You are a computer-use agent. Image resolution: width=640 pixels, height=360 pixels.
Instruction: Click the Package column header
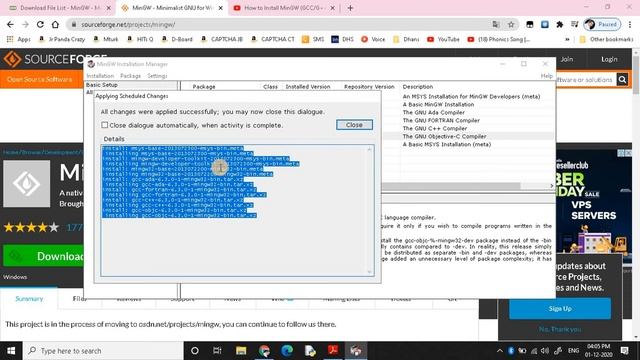204,87
